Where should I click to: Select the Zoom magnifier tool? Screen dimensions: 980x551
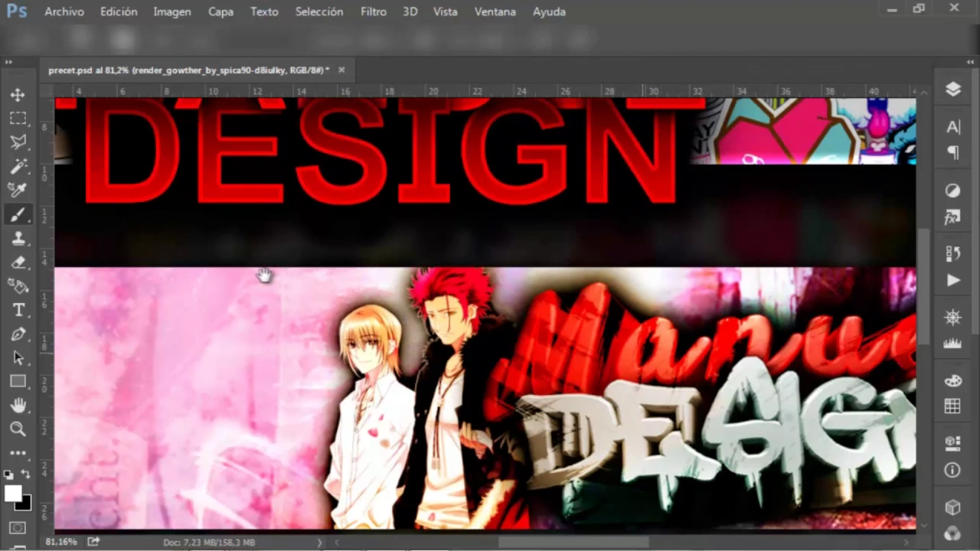pyautogui.click(x=18, y=429)
